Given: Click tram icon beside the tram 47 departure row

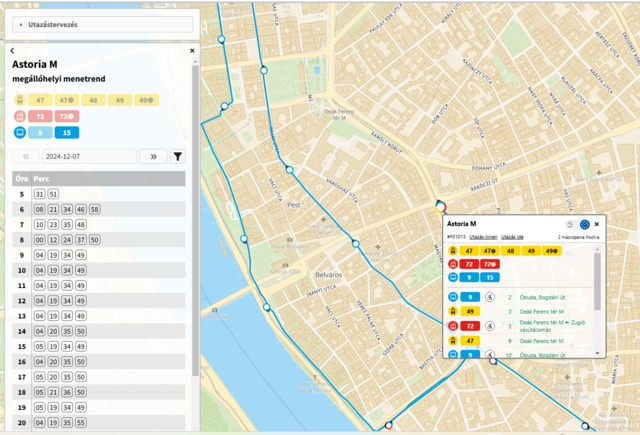Looking at the screenshot, I should [x=453, y=341].
